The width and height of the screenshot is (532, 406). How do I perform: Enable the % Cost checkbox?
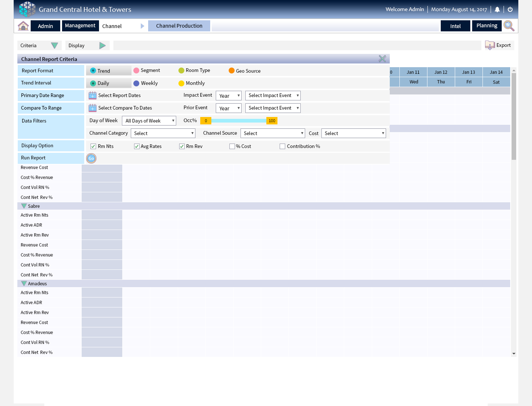click(232, 147)
